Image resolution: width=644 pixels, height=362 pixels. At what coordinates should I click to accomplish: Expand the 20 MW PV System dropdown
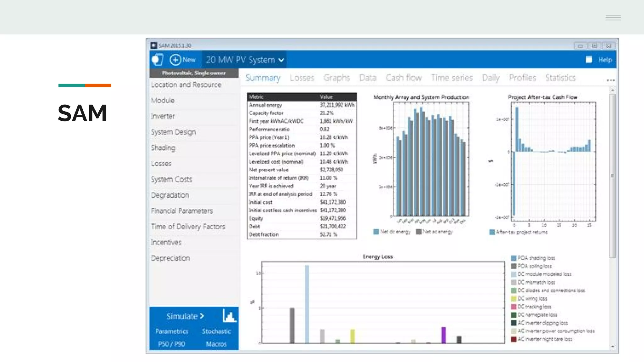281,60
